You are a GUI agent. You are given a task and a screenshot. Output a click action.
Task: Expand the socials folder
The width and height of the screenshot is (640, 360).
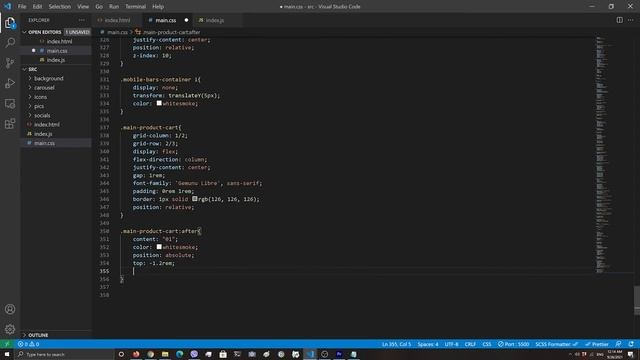pos(42,116)
